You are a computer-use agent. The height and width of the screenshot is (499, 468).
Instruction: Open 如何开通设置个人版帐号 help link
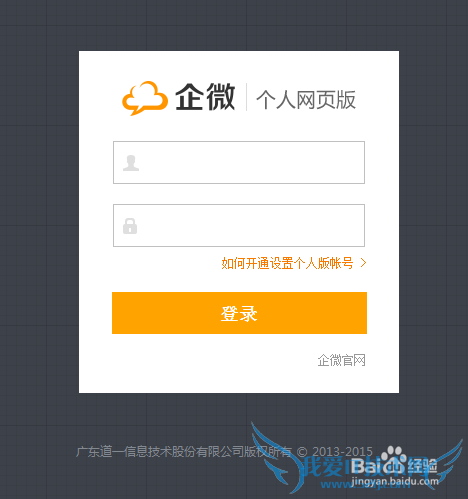tap(287, 263)
